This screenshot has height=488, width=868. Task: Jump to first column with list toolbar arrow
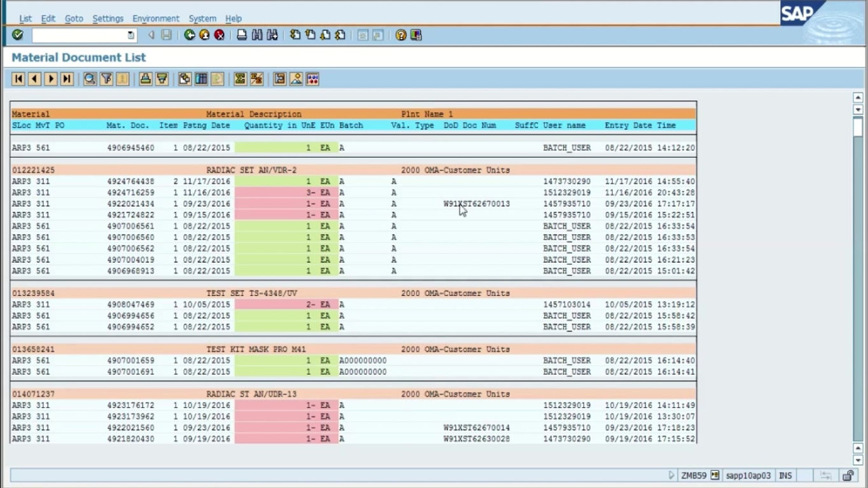click(18, 79)
